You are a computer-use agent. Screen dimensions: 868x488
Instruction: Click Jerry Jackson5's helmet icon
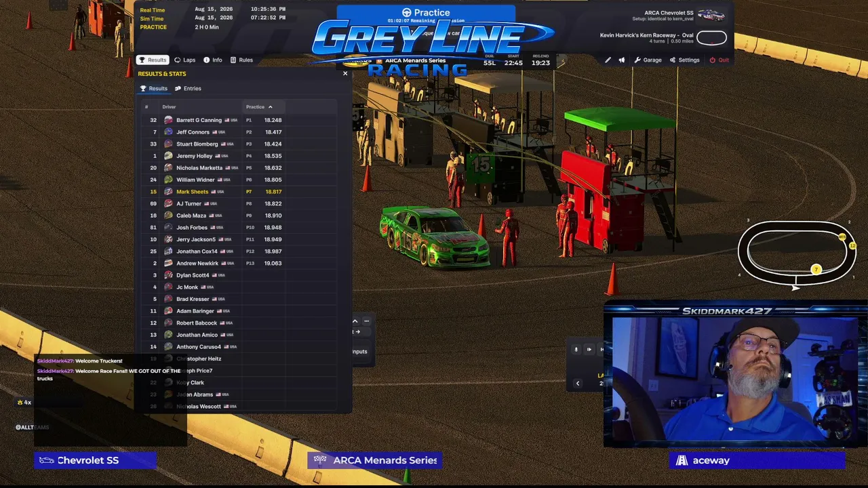click(x=168, y=239)
